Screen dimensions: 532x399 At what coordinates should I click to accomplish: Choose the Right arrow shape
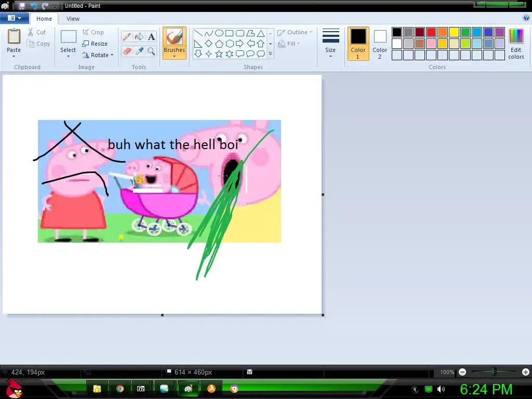pos(240,44)
